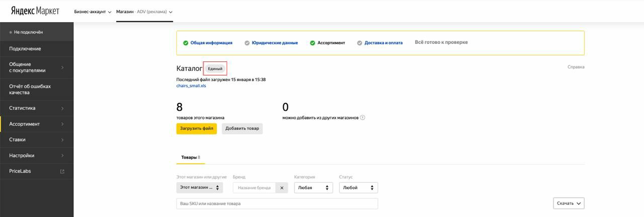Screen dimensions: 644x217
Task: Open the Статус dropdown
Action: tap(358, 188)
